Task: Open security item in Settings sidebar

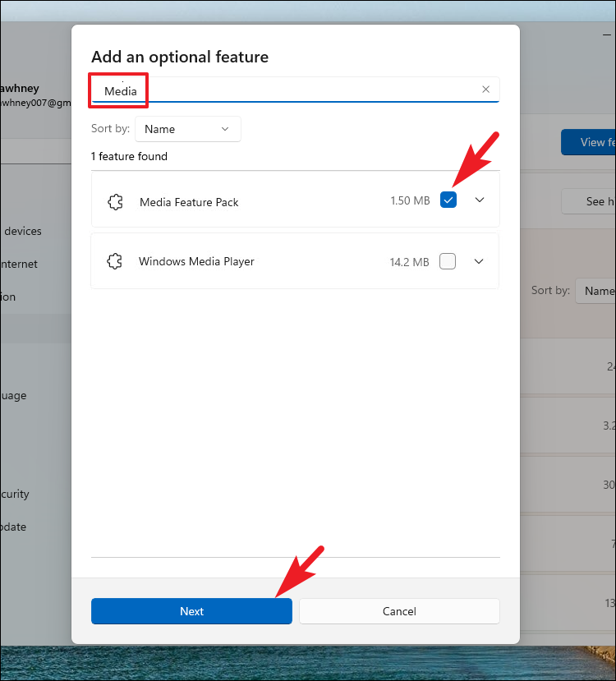Action: pyautogui.click(x=15, y=494)
